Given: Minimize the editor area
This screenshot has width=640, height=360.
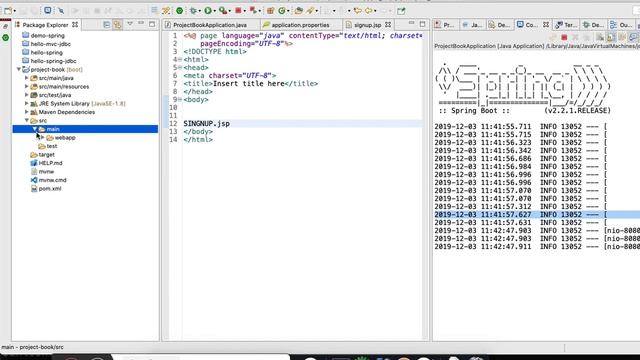Looking at the screenshot, I should pos(411,24).
